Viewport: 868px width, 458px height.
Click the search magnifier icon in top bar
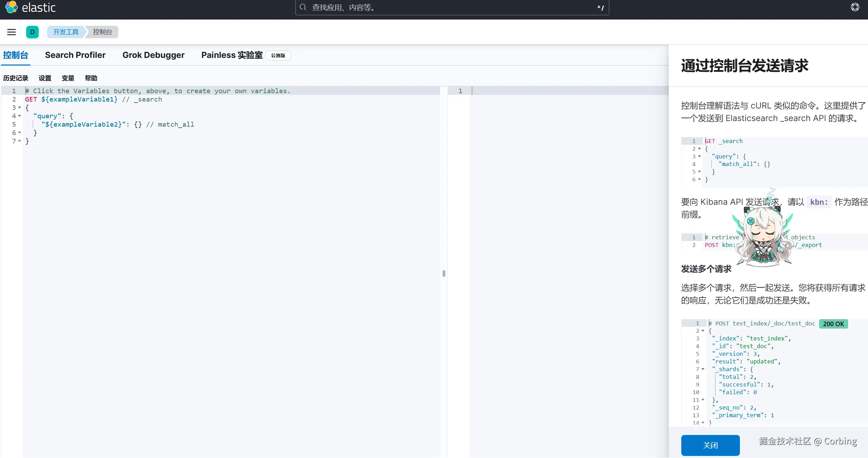pyautogui.click(x=303, y=7)
